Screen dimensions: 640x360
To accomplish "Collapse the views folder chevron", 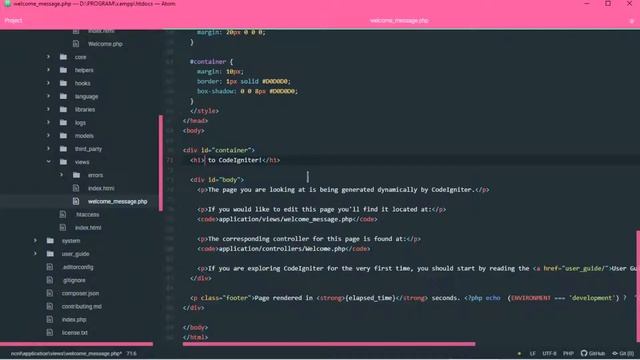I will (x=48, y=162).
